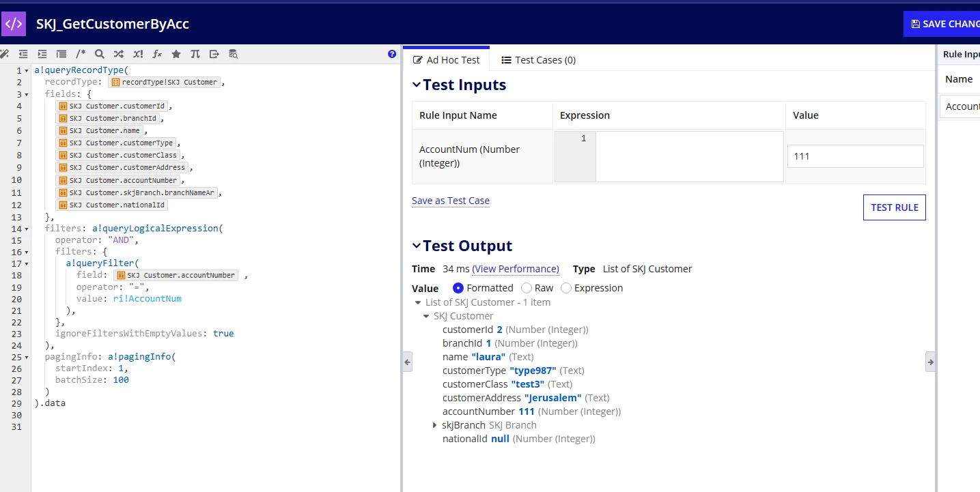Fold code at line 1 arrow
Viewport: 980px width, 492px height.
pyautogui.click(x=27, y=70)
